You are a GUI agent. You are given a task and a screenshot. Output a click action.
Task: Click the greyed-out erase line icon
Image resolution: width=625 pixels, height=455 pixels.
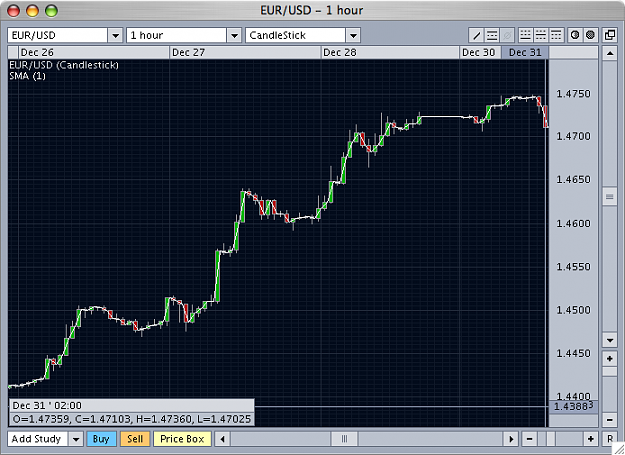507,35
